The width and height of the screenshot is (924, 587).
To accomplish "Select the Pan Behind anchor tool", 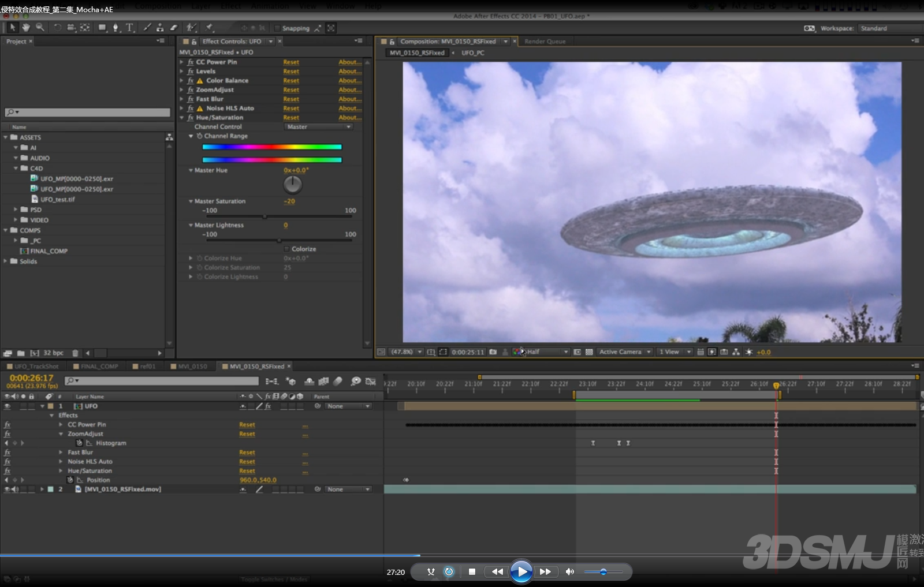I will click(85, 28).
